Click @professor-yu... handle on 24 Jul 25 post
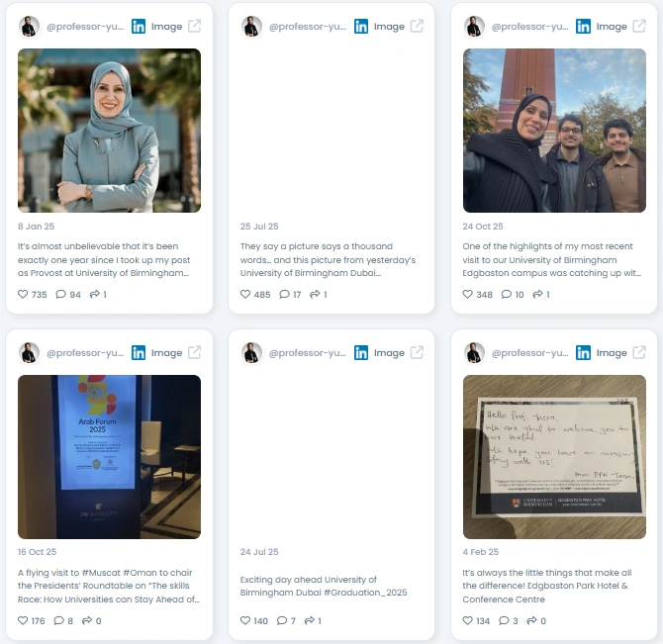 click(x=308, y=353)
